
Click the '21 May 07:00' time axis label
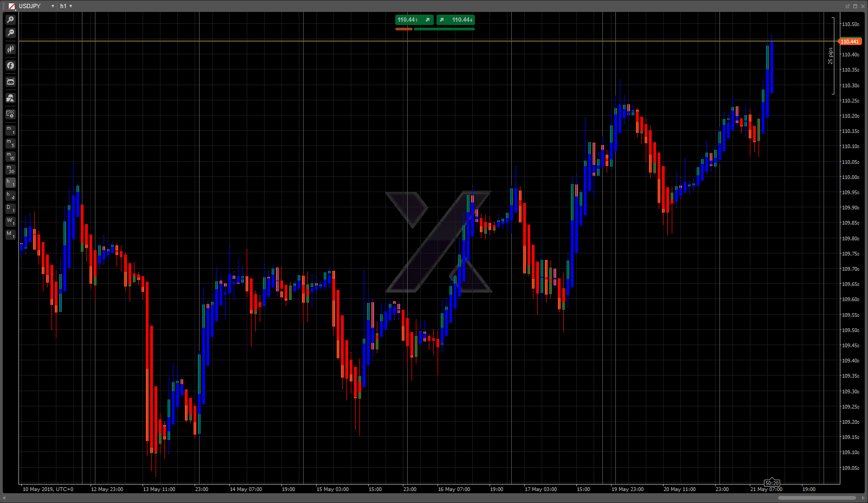click(766, 489)
